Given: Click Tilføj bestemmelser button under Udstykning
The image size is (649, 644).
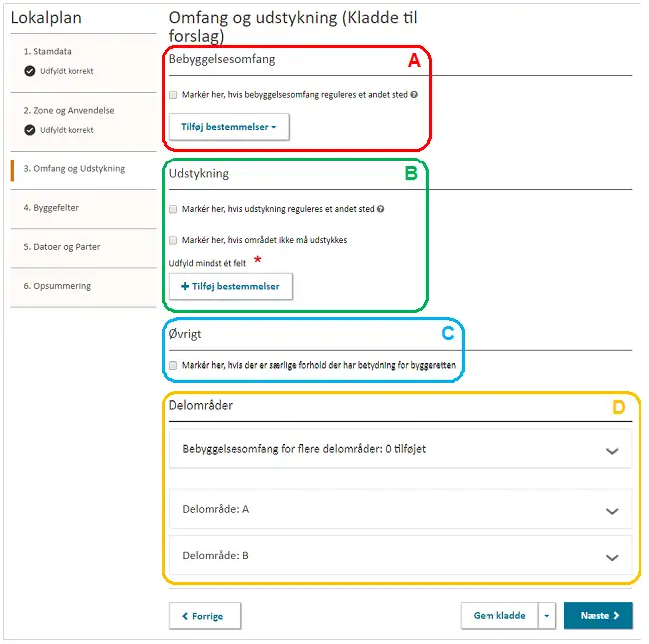Looking at the screenshot, I should coord(231,287).
